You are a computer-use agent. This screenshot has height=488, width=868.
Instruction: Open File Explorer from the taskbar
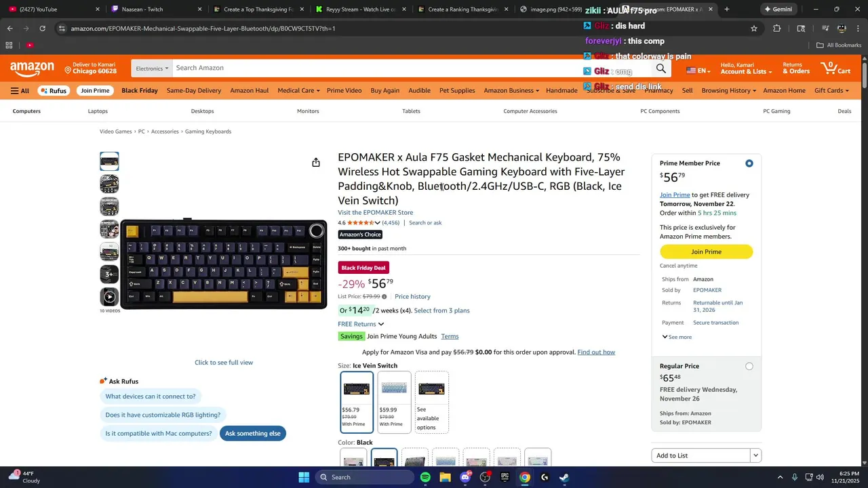pyautogui.click(x=445, y=477)
